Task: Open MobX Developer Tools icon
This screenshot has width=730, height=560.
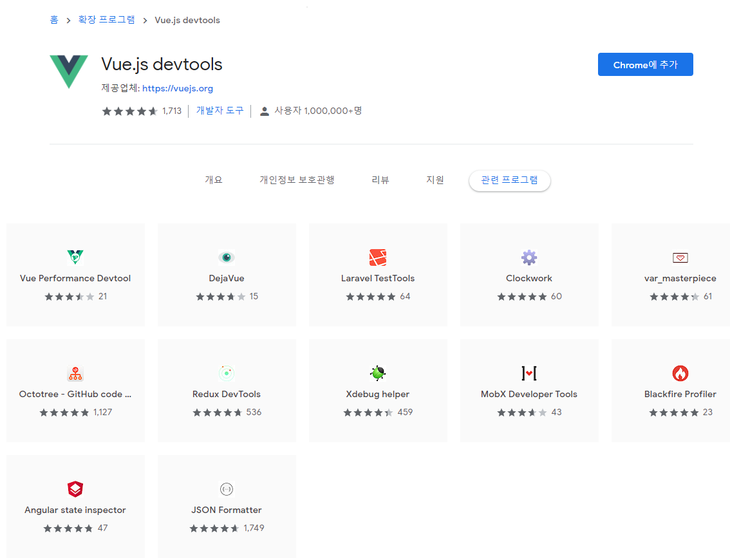Action: [529, 373]
